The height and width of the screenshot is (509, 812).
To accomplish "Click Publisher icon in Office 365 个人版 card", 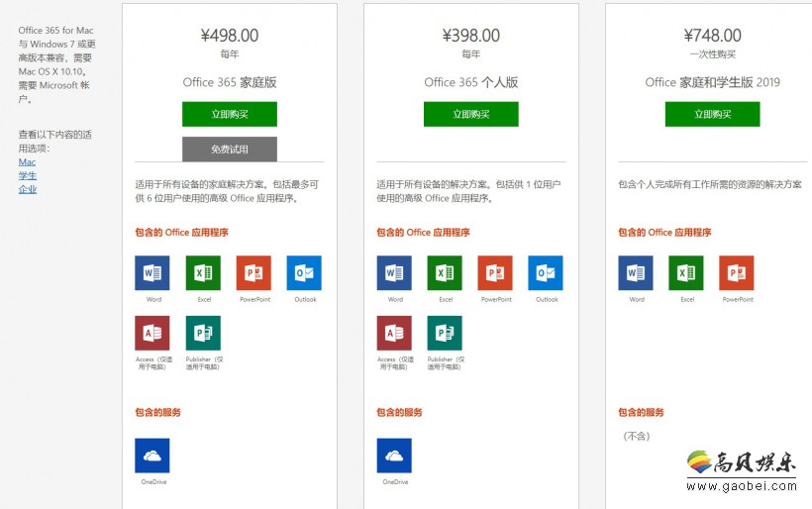I will point(445,333).
